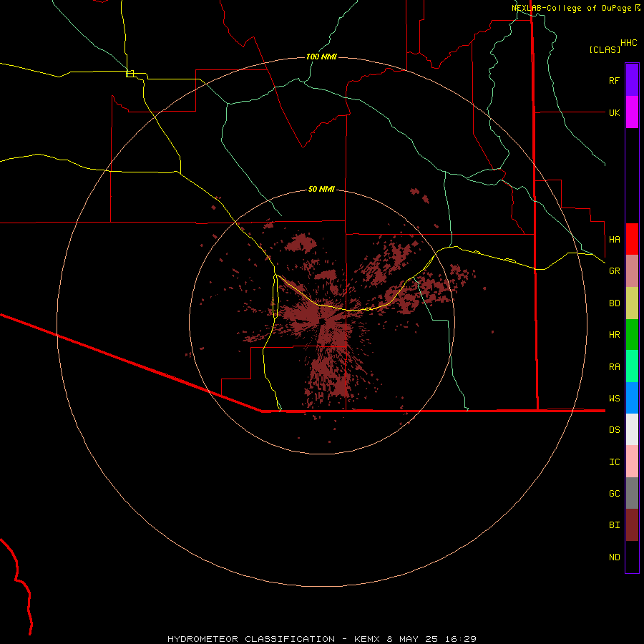Click the BI brown legend swatch
This screenshot has height=644, width=644.
click(x=632, y=525)
